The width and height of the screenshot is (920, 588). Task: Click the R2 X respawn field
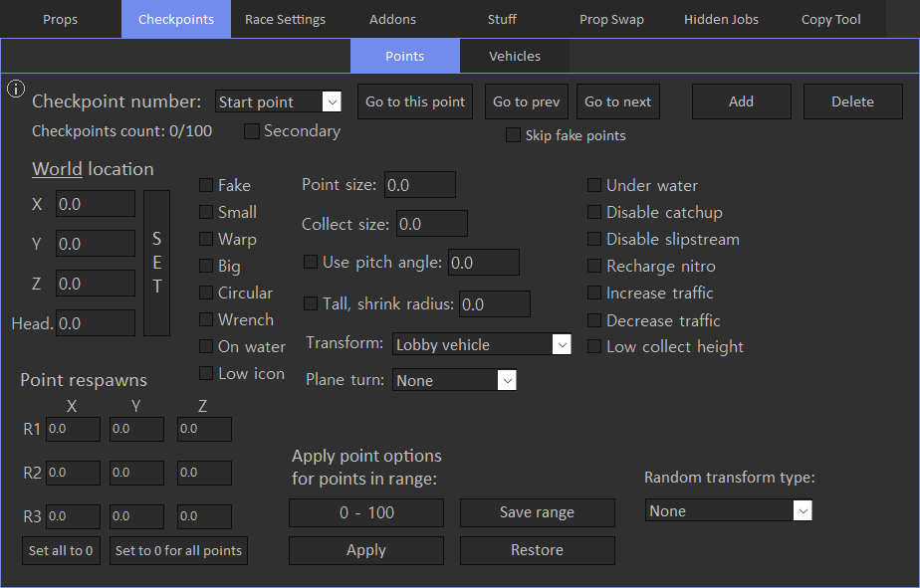pos(74,473)
